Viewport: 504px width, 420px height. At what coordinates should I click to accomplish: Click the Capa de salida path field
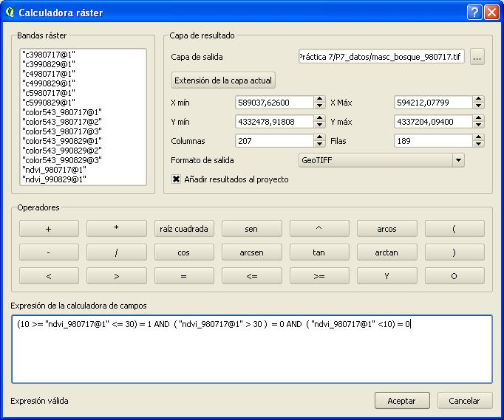(x=381, y=58)
